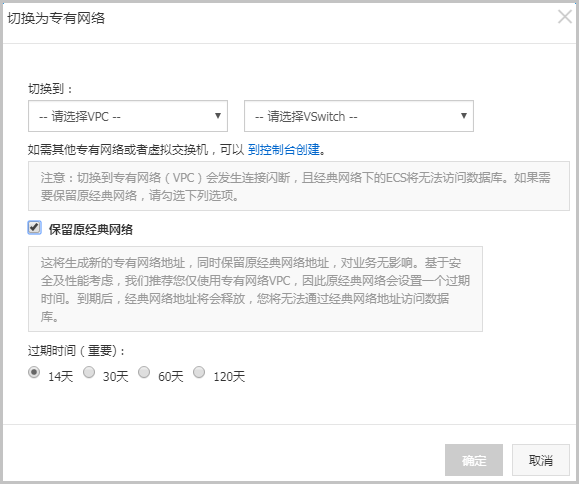
Task: Cancel with the 取消 button
Action: pyautogui.click(x=541, y=460)
